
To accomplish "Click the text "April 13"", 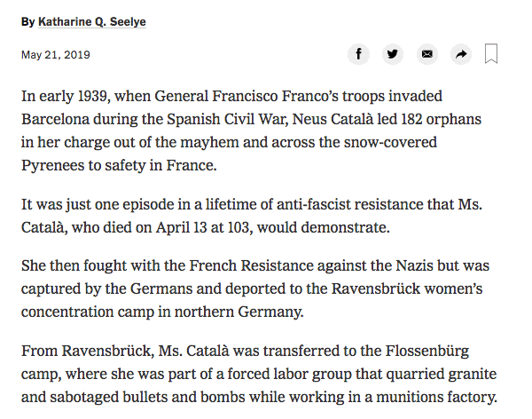I will [181, 227].
